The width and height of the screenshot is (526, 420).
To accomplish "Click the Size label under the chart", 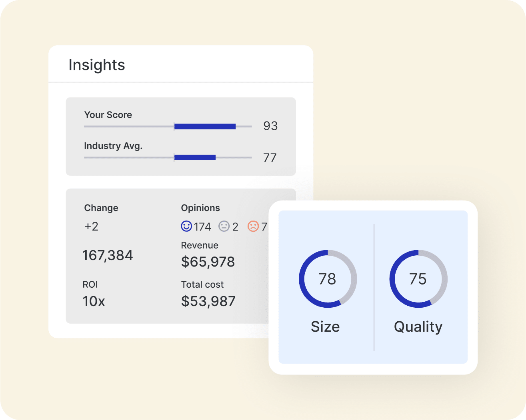I will click(x=325, y=326).
